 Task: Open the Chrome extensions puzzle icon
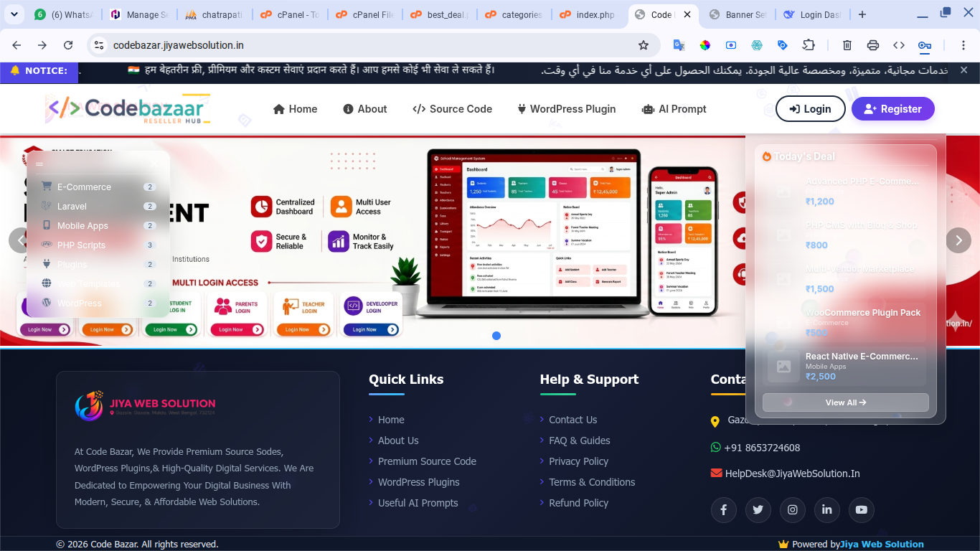(x=809, y=45)
